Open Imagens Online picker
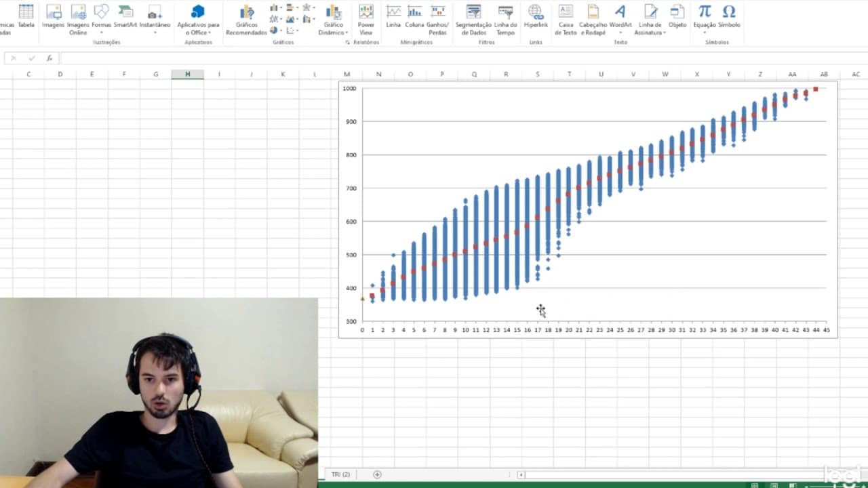Viewport: 868px width, 488px height. (x=78, y=19)
